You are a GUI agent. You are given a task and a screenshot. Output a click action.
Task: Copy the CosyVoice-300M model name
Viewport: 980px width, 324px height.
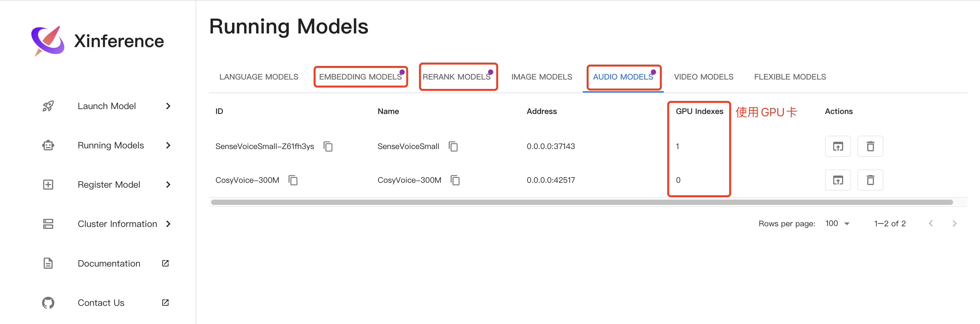point(455,180)
